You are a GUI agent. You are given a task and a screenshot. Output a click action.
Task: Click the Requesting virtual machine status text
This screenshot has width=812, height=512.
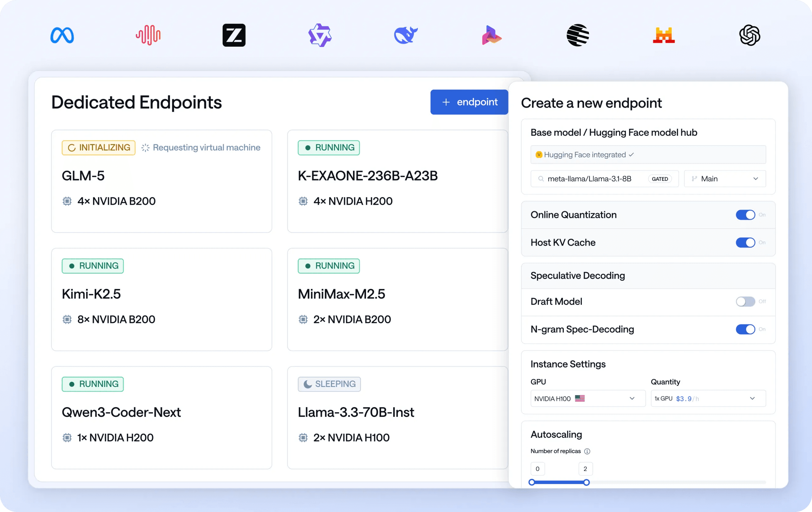(x=207, y=148)
